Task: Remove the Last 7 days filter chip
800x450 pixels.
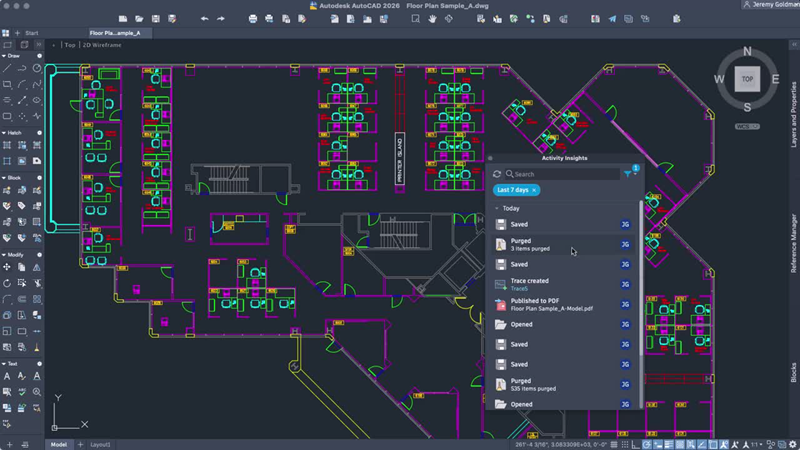Action: (x=534, y=190)
